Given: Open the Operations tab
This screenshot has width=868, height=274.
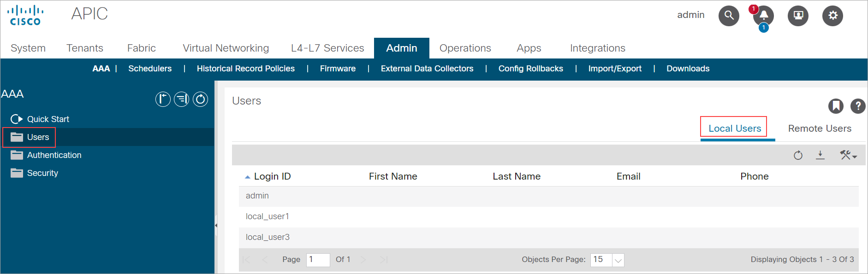Looking at the screenshot, I should click(x=465, y=48).
